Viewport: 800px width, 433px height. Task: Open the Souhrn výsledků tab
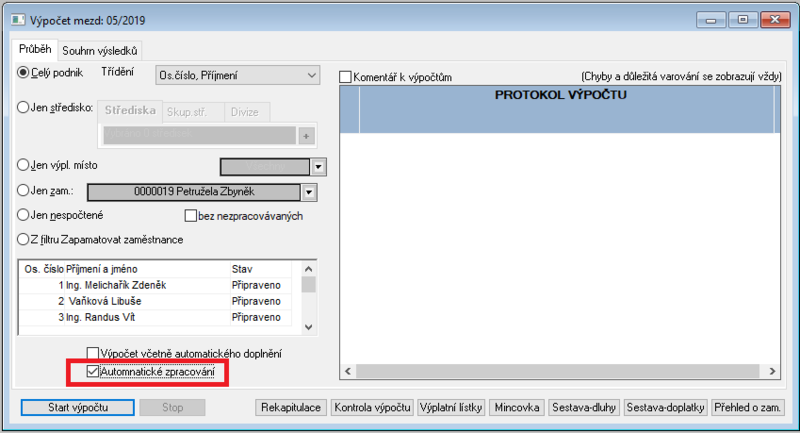pos(99,51)
